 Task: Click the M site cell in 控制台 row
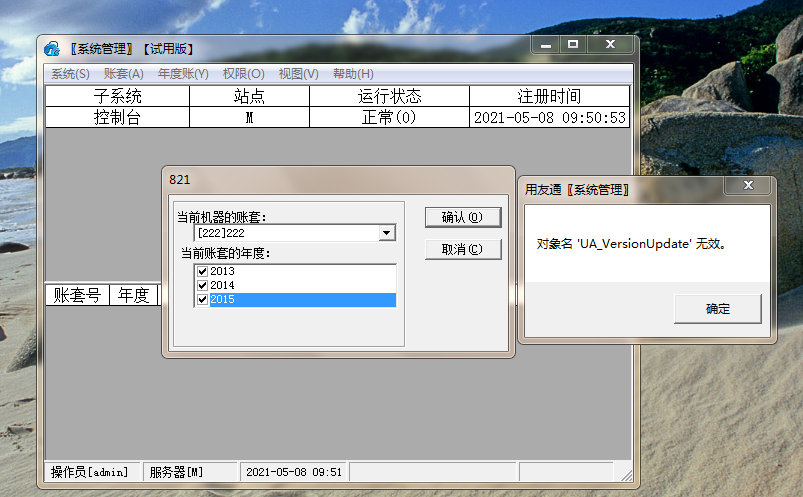(x=249, y=117)
